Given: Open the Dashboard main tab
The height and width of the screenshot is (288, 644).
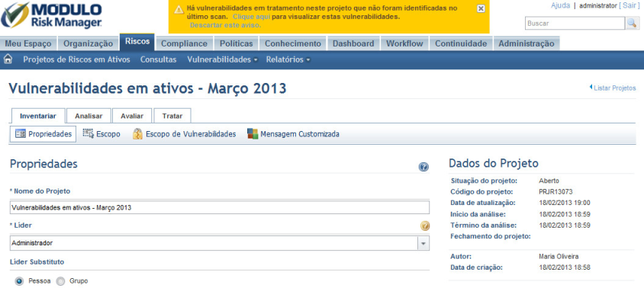Looking at the screenshot, I should pyautogui.click(x=353, y=43).
